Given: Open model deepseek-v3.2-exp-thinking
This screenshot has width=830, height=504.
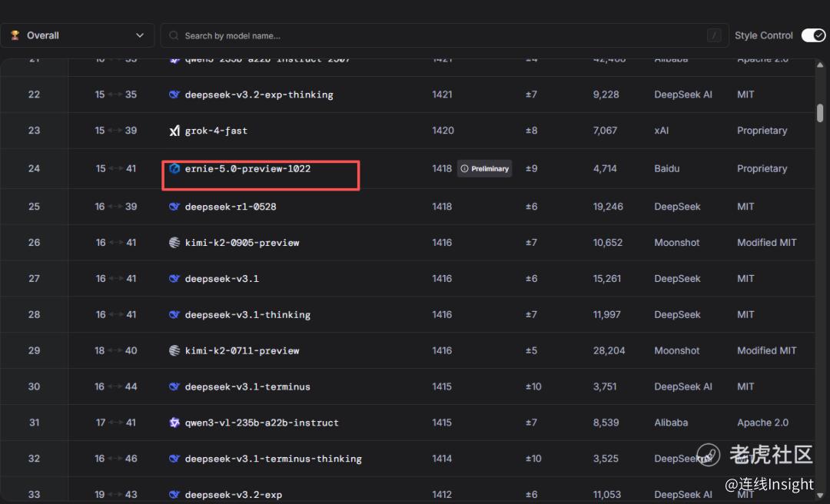Looking at the screenshot, I should click(x=259, y=94).
